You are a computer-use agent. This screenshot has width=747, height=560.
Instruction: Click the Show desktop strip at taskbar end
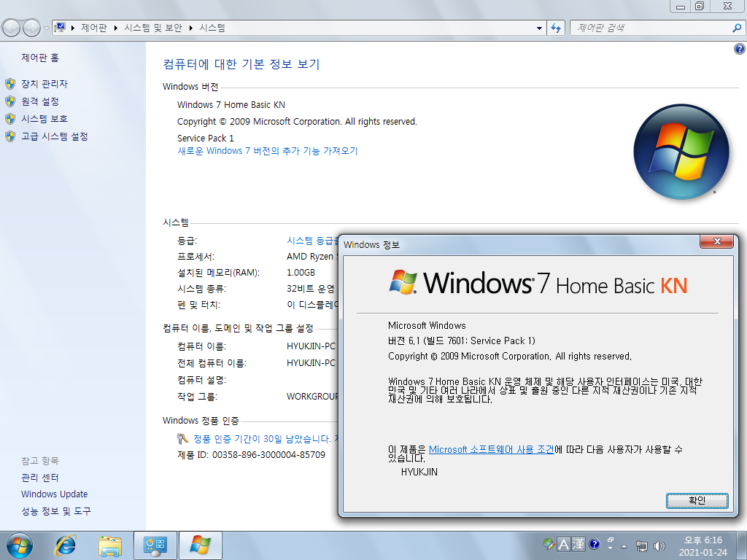coord(741,545)
